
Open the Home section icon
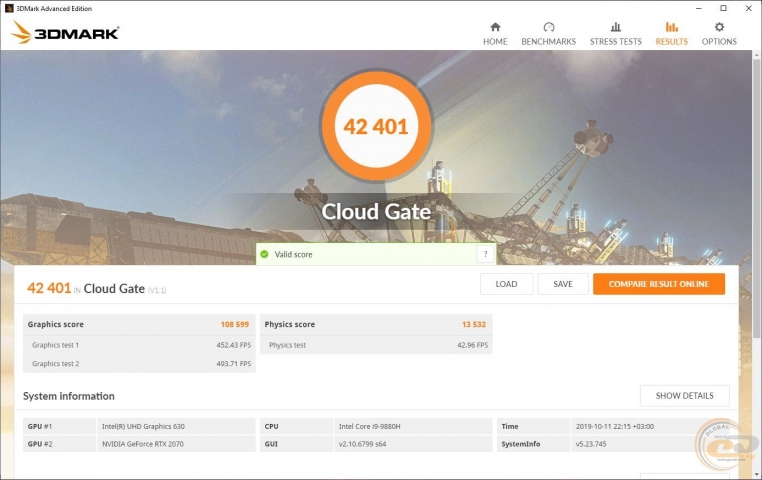point(495,27)
